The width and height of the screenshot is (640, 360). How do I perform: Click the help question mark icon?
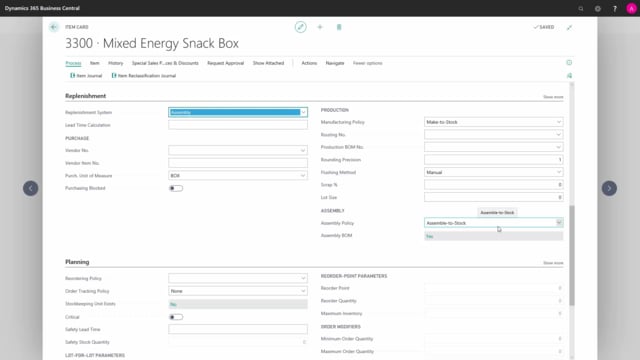tap(615, 8)
